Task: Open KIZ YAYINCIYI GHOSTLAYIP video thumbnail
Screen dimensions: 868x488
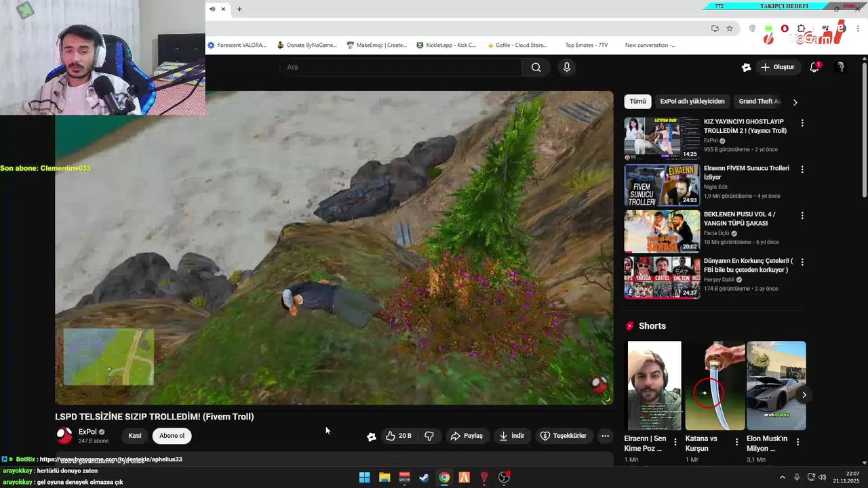Action: point(662,139)
